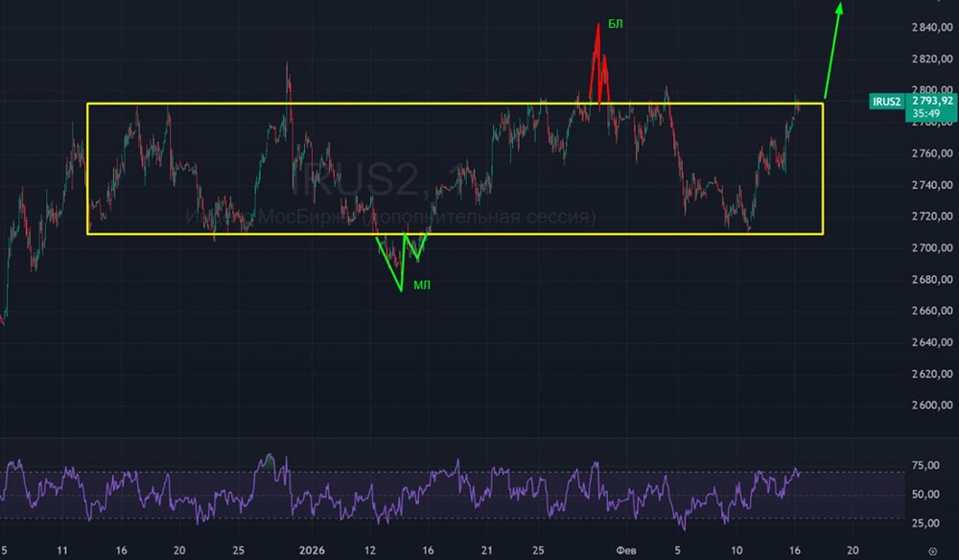Click the 12 date label on time axis
This screenshot has width=959, height=560.
[370, 550]
